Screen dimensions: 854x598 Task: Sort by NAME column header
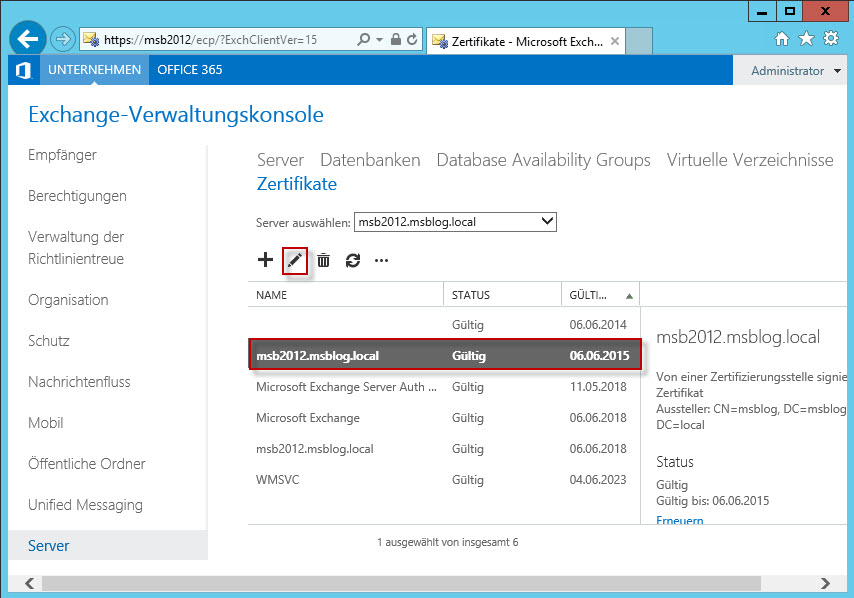[346, 295]
